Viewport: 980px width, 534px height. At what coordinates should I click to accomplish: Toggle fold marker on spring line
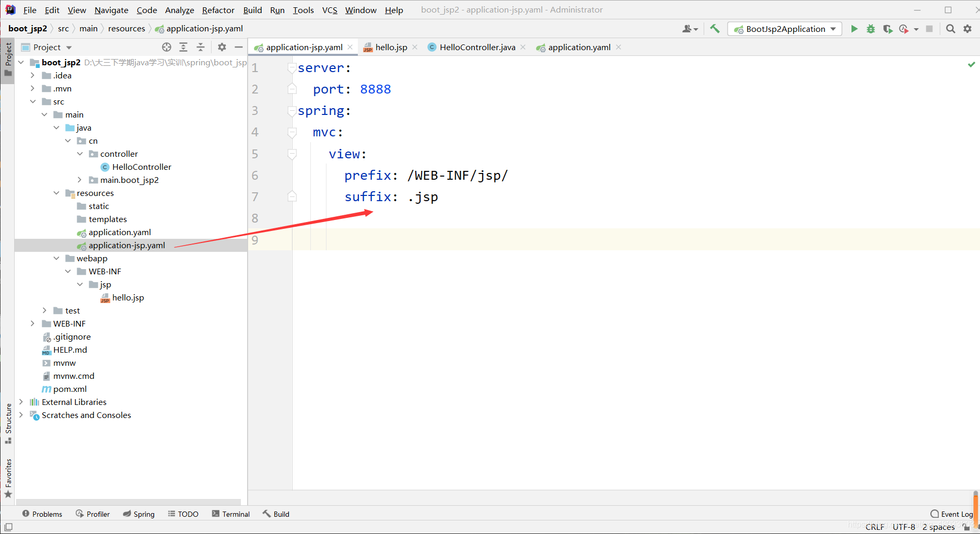pyautogui.click(x=292, y=111)
